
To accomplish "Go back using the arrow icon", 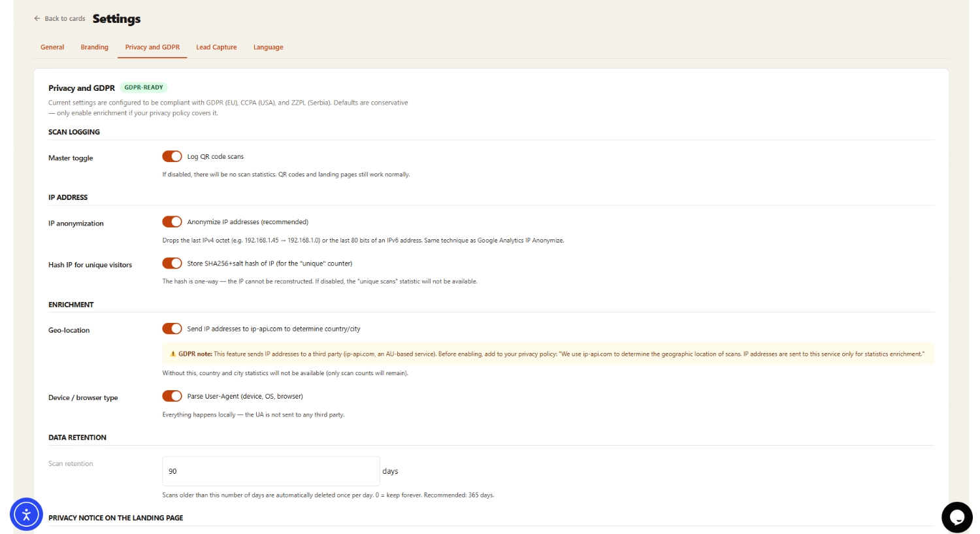I will 37,18.
